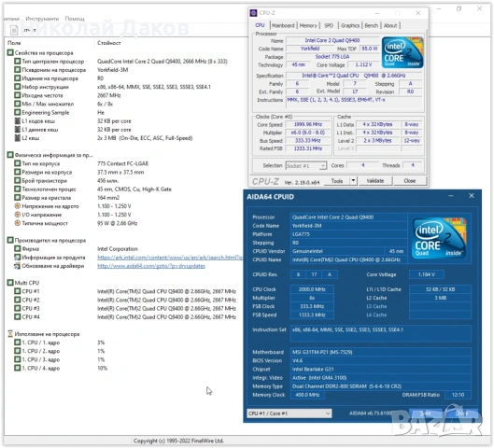Click the CPU Clock 2000.0 MHz value

[312, 289]
